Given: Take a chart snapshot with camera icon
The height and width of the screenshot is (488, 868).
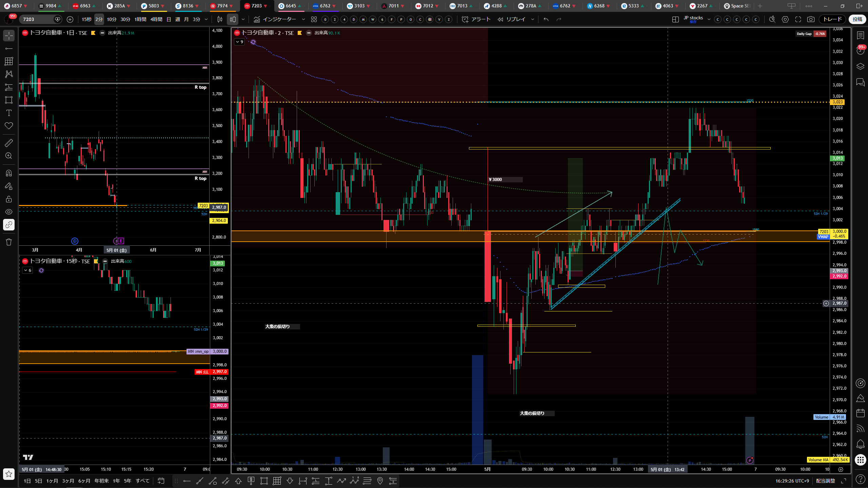Looking at the screenshot, I should coord(811,19).
